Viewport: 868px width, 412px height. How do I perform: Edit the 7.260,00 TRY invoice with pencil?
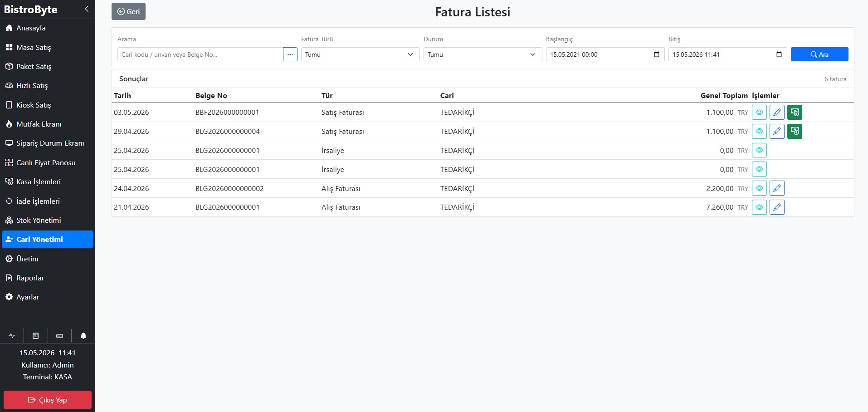[777, 207]
